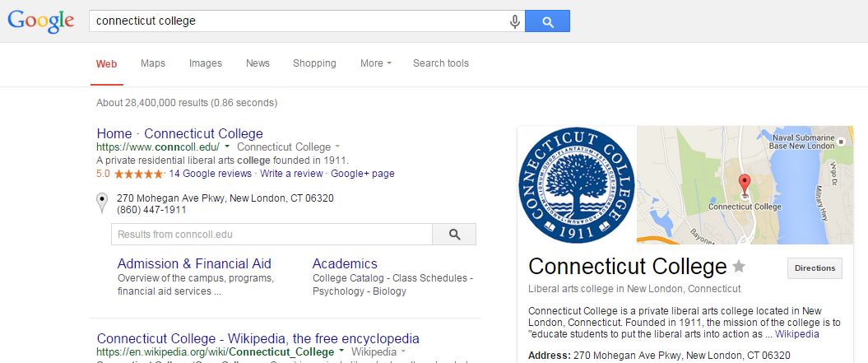Open the Connecticut College seal image

click(x=577, y=185)
